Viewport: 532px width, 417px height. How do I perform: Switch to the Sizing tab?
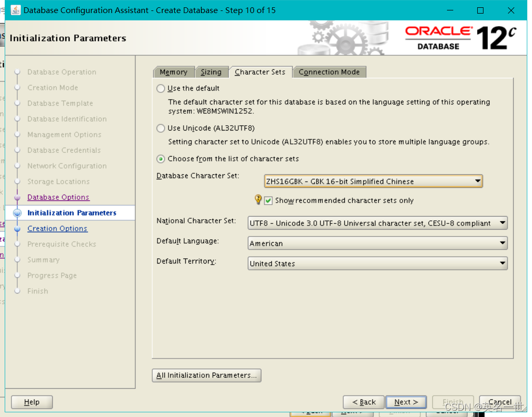pyautogui.click(x=211, y=72)
